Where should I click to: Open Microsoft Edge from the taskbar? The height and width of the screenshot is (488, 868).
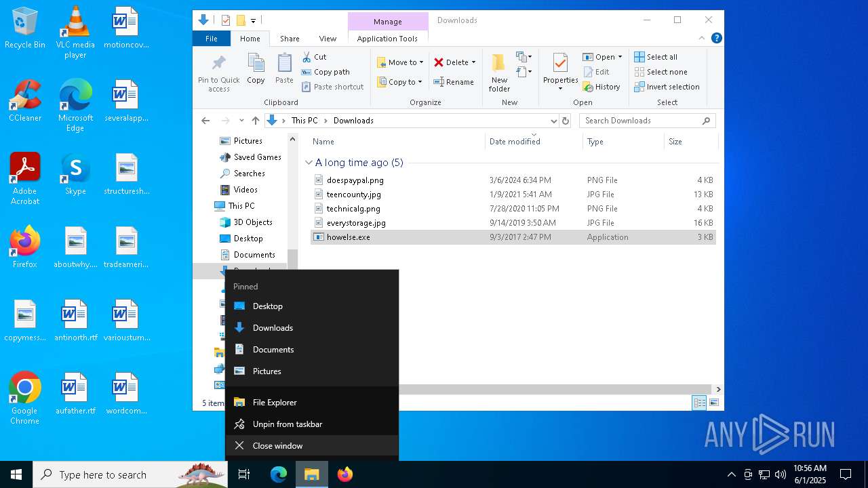[x=279, y=474]
